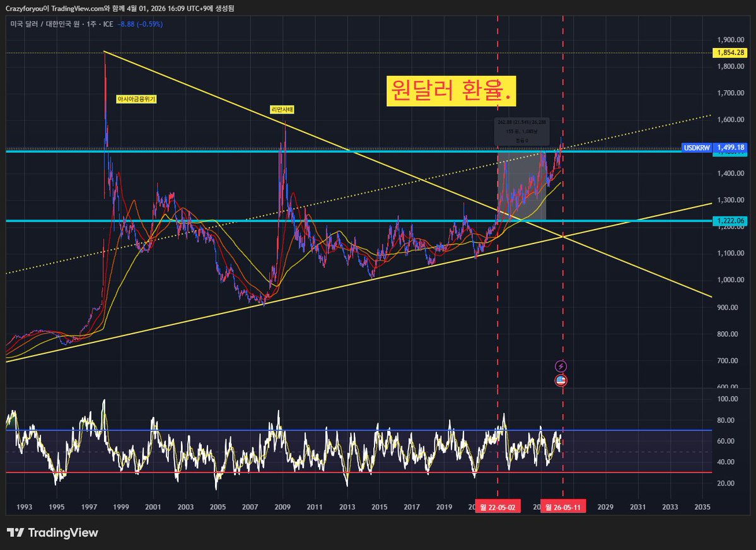This screenshot has width=756, height=550.
Task: Click the USDKRW symbol tag
Action: click(x=697, y=148)
